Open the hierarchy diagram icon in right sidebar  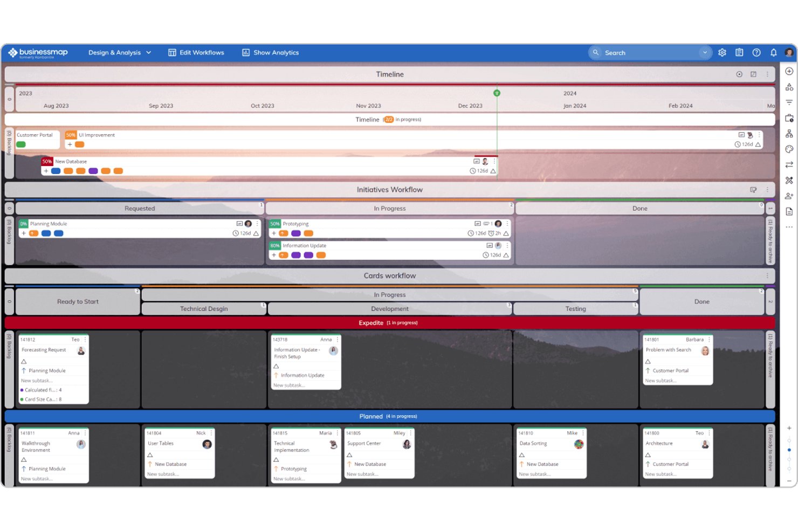click(x=789, y=134)
